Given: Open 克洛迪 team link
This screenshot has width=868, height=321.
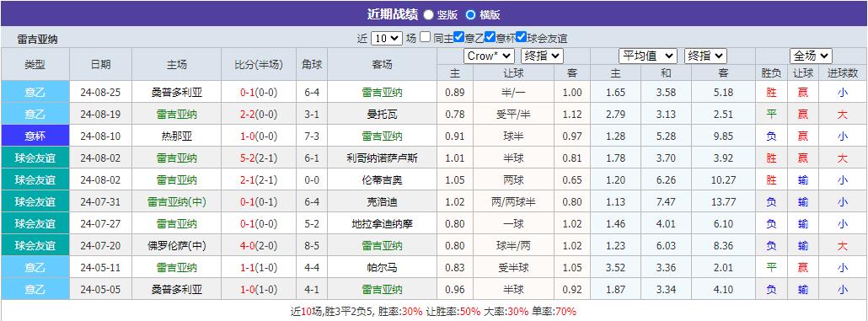Looking at the screenshot, I should pos(382,202).
